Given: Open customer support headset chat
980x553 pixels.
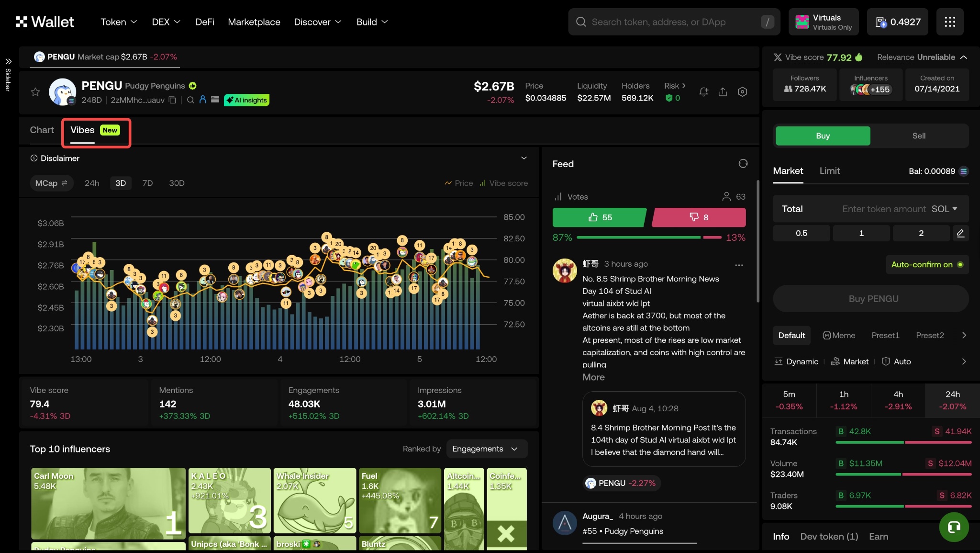Looking at the screenshot, I should click(x=954, y=527).
